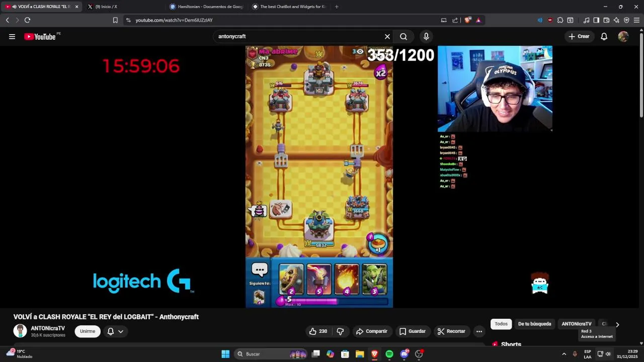This screenshot has height=362, width=644.
Task: Open the ANTONIcraTV channel avatar
Action: (x=20, y=331)
